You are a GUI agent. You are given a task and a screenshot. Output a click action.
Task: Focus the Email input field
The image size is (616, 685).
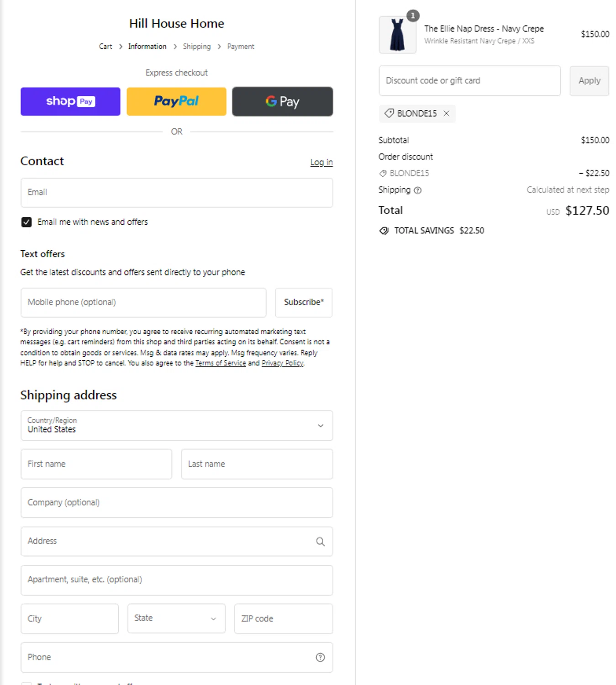coord(176,192)
